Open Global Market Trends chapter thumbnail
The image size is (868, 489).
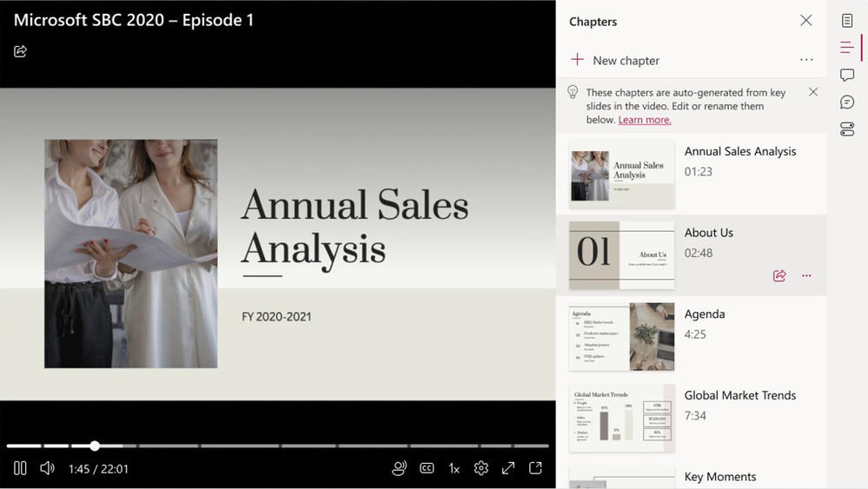click(621, 418)
